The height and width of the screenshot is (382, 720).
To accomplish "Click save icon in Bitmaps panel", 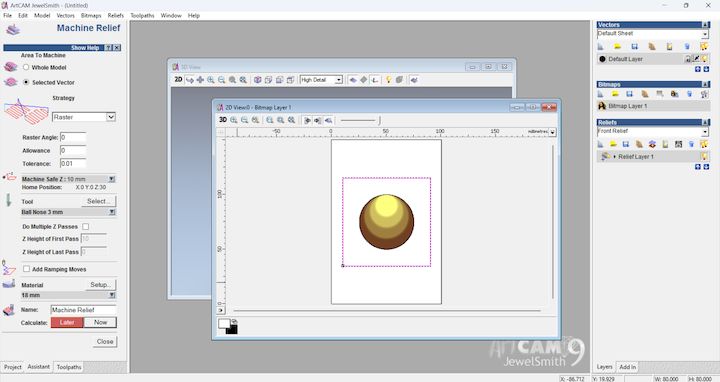I will point(630,94).
